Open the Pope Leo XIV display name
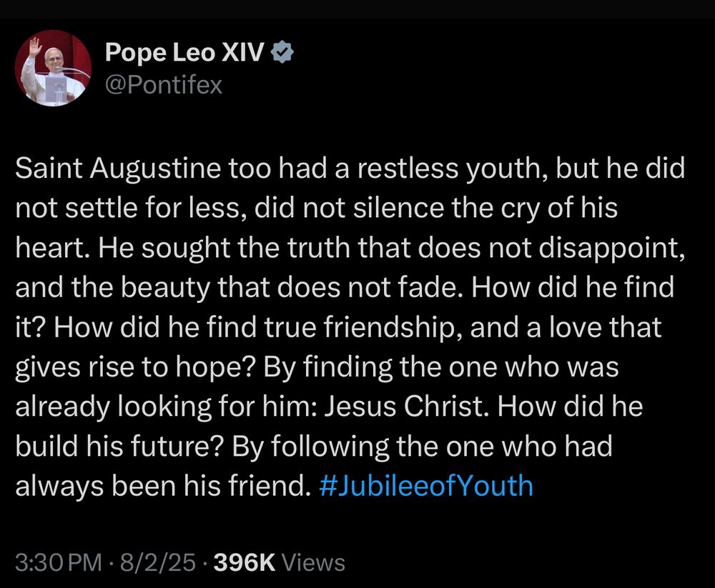The image size is (715, 588). coord(184,52)
